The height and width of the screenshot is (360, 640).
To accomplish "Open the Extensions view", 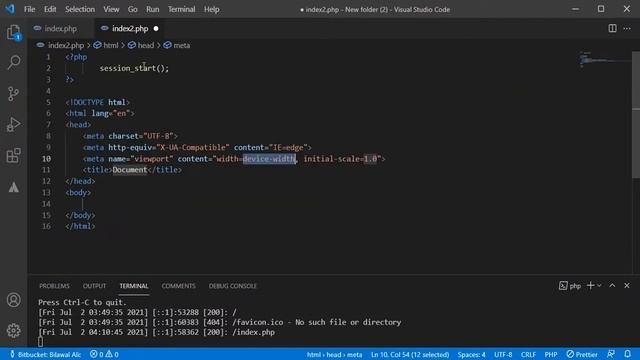I will coord(13,156).
